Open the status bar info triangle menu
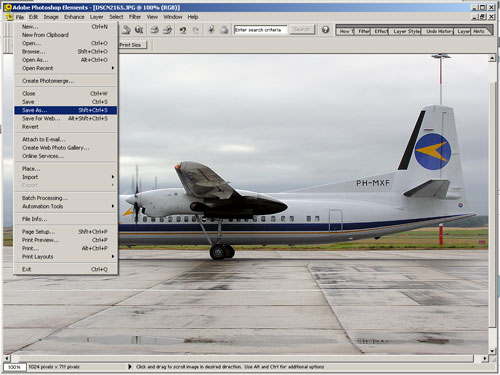This screenshot has height=375, width=500. click(130, 367)
